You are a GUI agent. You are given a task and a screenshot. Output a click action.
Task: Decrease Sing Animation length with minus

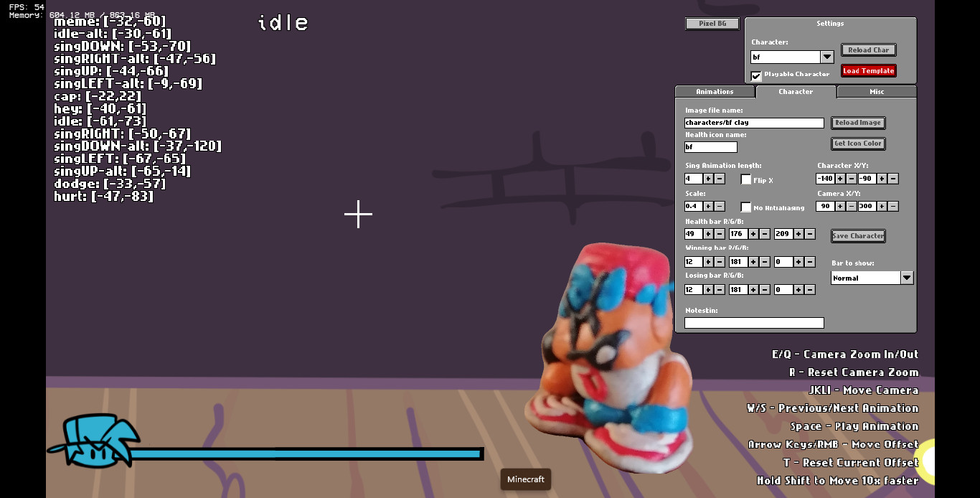720,179
